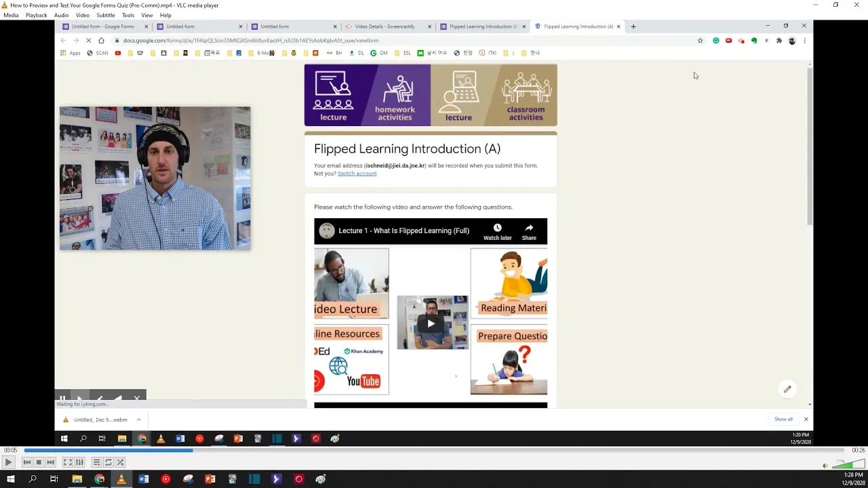Click the Chrome home button
Screen dimensions: 868x488
(x=101, y=41)
